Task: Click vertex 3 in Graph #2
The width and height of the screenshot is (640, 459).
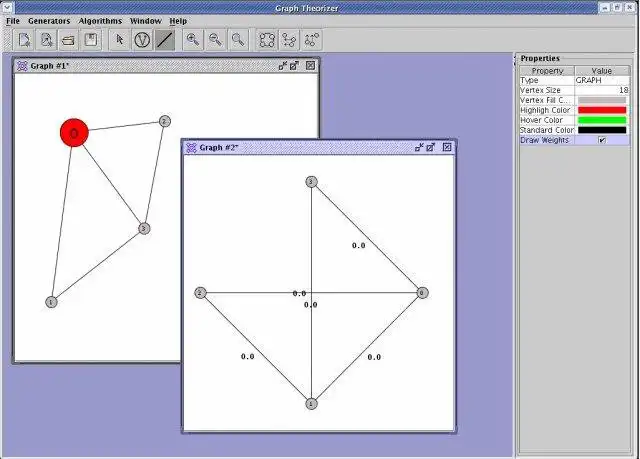Action: [x=311, y=182]
